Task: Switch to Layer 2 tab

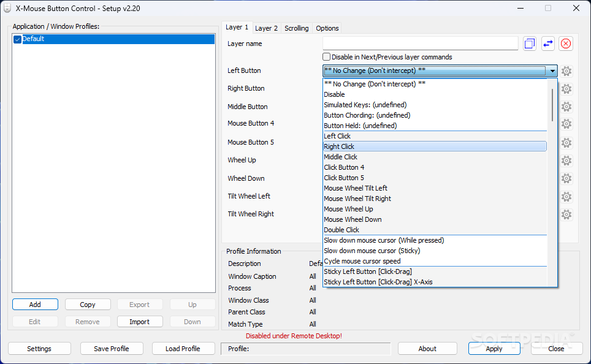Action: click(266, 28)
